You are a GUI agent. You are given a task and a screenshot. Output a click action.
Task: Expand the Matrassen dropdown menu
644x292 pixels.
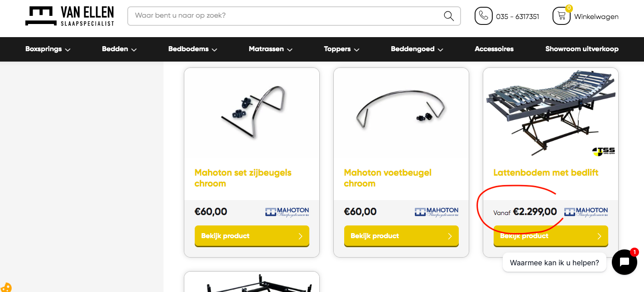pos(271,49)
